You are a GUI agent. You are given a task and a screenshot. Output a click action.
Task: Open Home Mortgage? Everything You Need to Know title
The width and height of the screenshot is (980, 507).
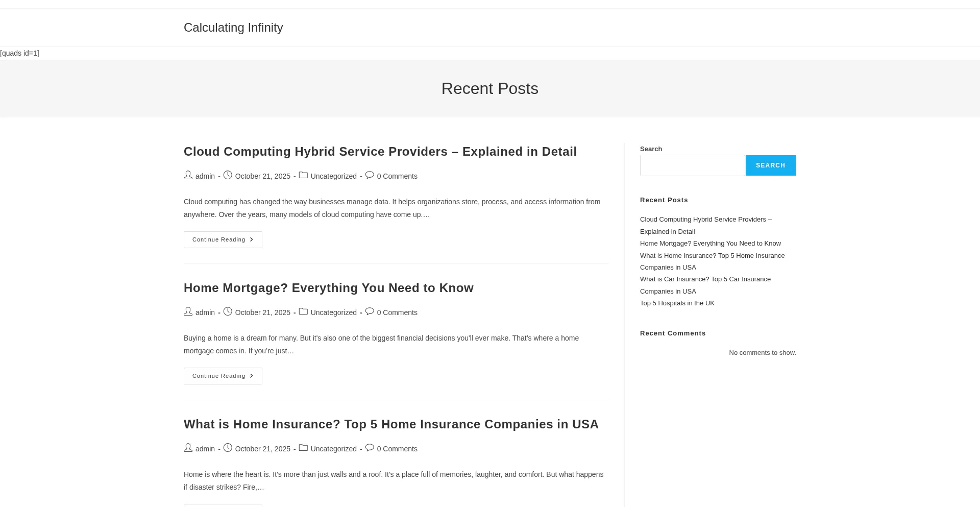[x=329, y=288]
